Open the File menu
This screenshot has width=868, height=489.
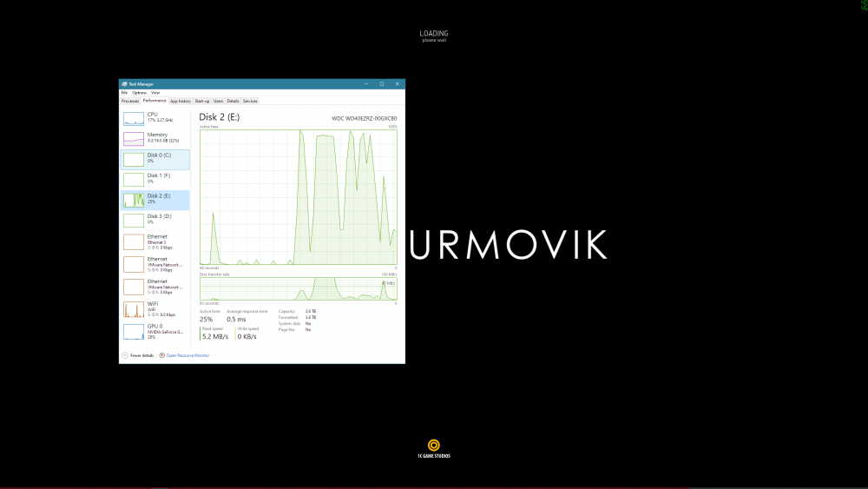(x=124, y=92)
